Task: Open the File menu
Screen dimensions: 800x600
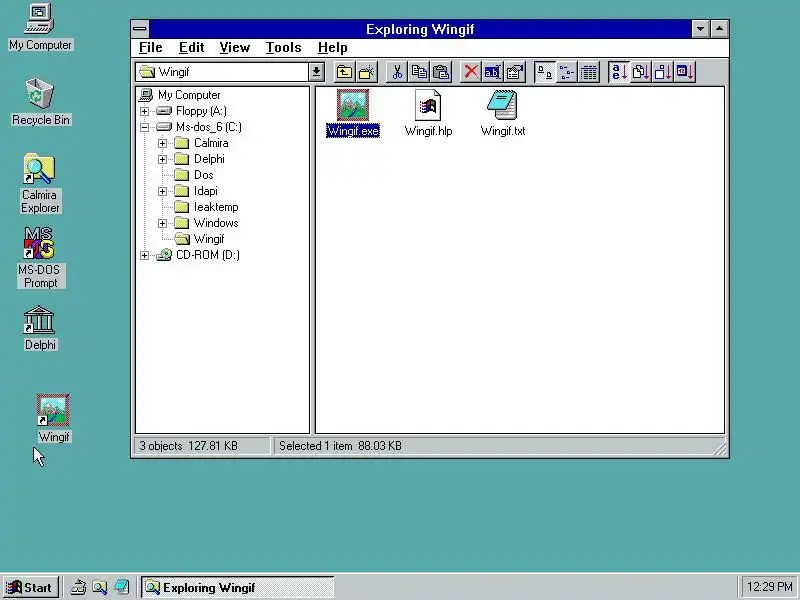Action: [151, 47]
